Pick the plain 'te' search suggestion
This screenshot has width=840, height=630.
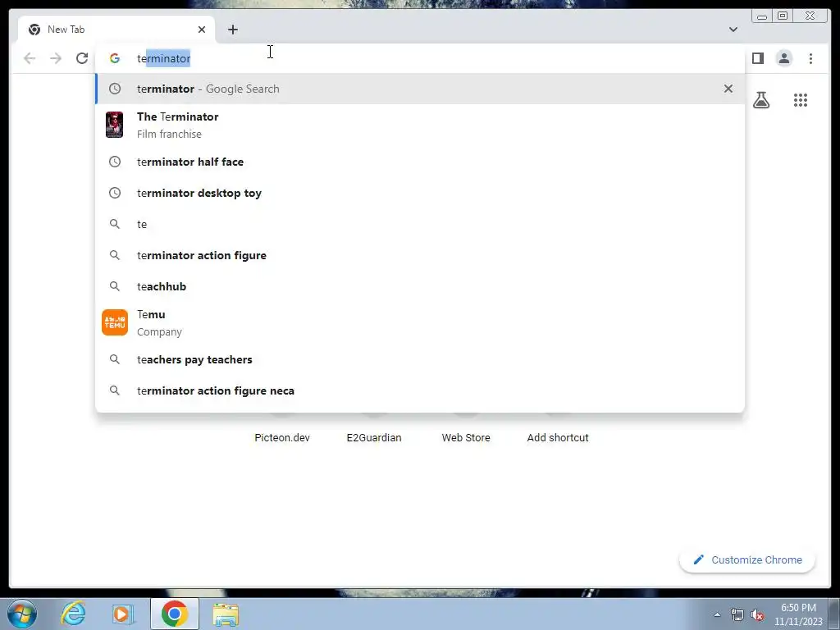(420, 224)
